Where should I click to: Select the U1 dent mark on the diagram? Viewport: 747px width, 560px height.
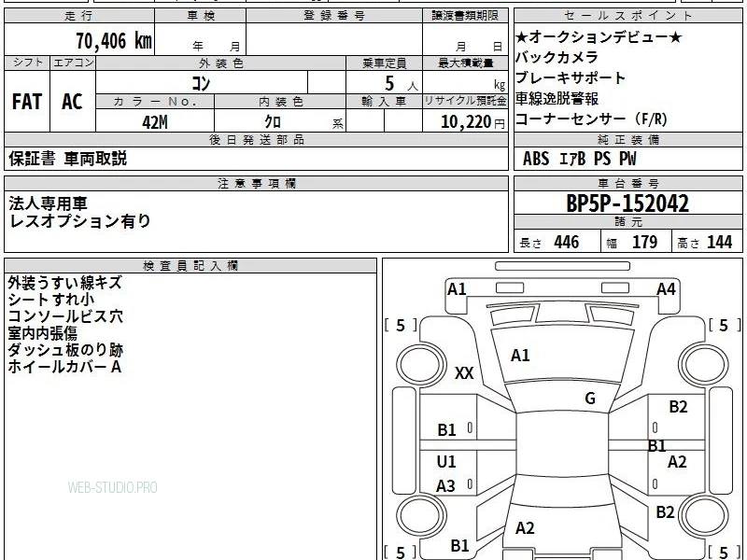click(x=446, y=461)
